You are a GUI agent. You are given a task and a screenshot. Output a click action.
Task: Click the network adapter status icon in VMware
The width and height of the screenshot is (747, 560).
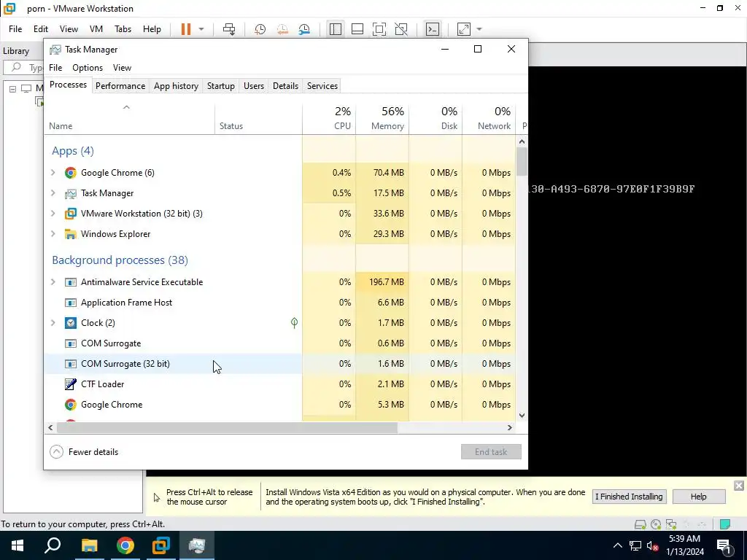click(x=671, y=524)
